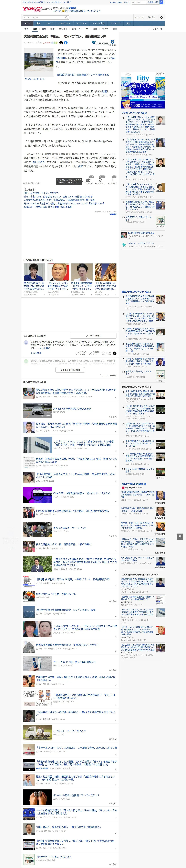Click the 'コメントを書く' button
The width and height of the screenshot is (186, 868).
[x=93, y=336]
